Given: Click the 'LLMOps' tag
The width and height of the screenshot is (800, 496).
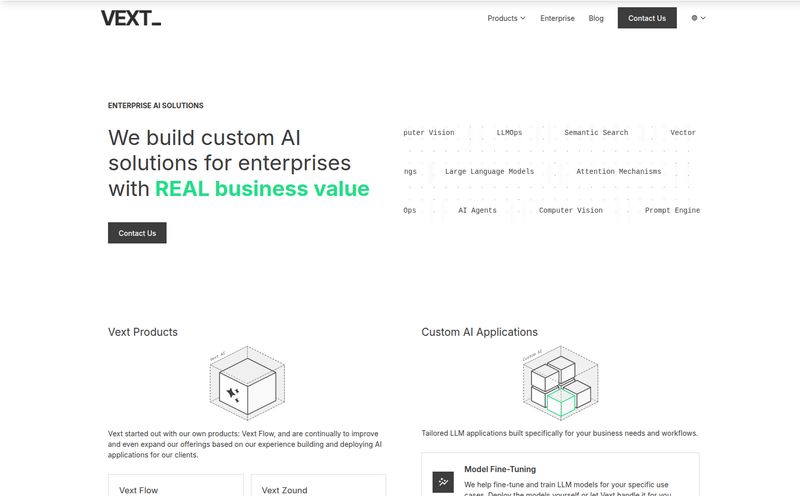Looking at the screenshot, I should coord(509,133).
